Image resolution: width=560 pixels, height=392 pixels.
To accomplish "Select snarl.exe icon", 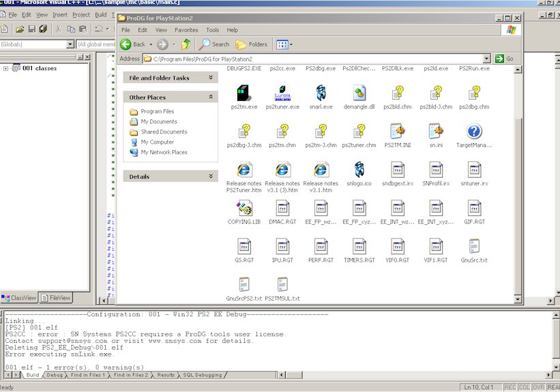I will 321,93.
